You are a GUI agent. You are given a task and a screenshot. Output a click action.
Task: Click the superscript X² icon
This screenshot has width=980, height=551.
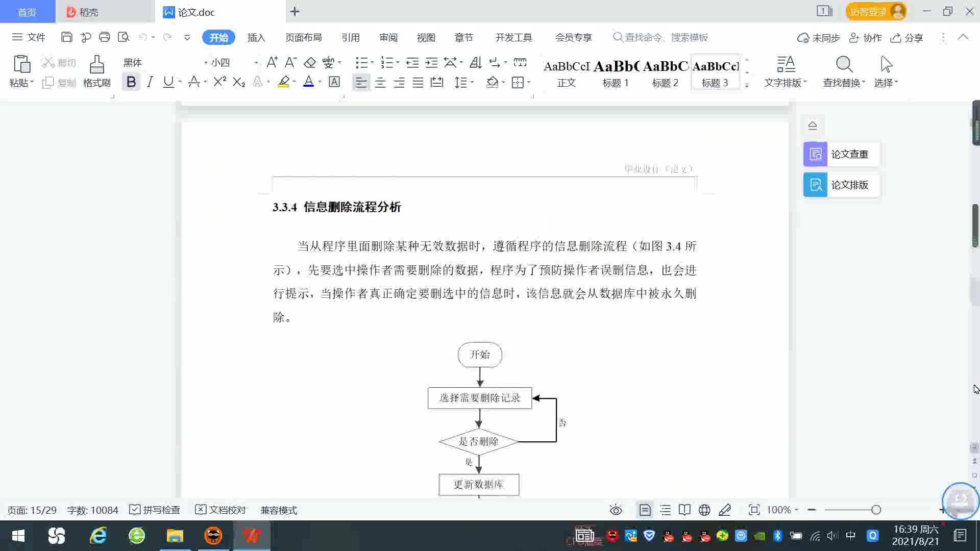tap(219, 82)
